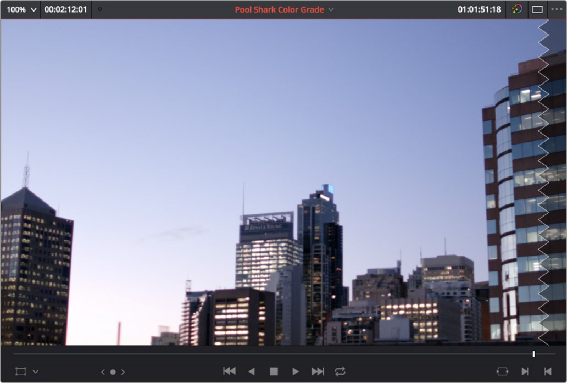Click the source timecode 00:02:12:01 field

pyautogui.click(x=66, y=10)
